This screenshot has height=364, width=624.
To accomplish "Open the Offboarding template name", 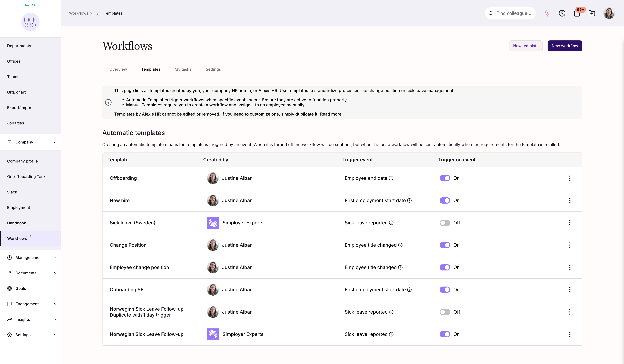I will click(123, 178).
